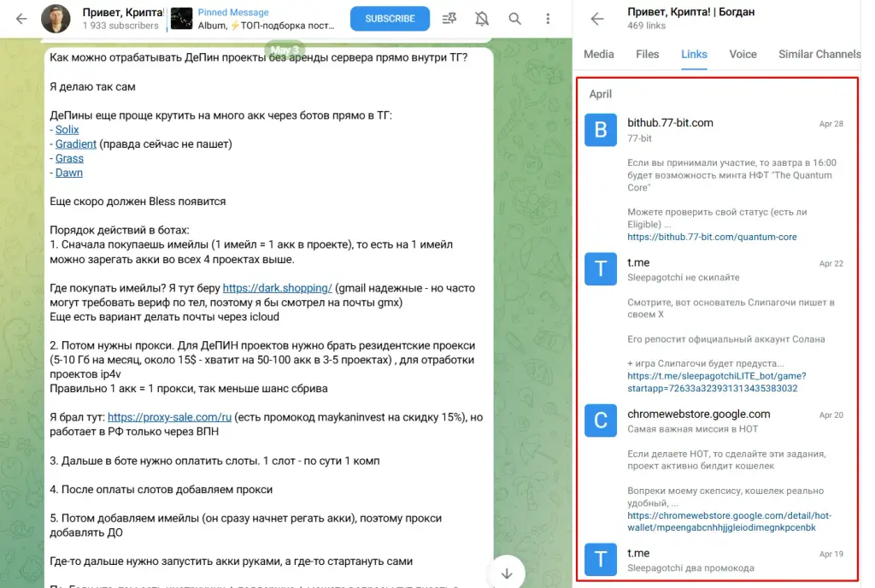Image resolution: width=875 pixels, height=588 pixels.
Task: Follow the dark.shopping link
Action: pyautogui.click(x=278, y=288)
